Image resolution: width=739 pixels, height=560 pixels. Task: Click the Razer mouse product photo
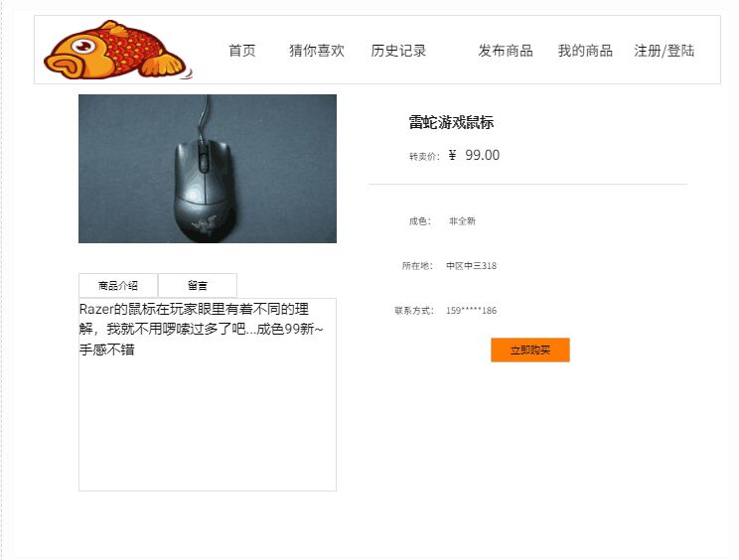(x=208, y=169)
